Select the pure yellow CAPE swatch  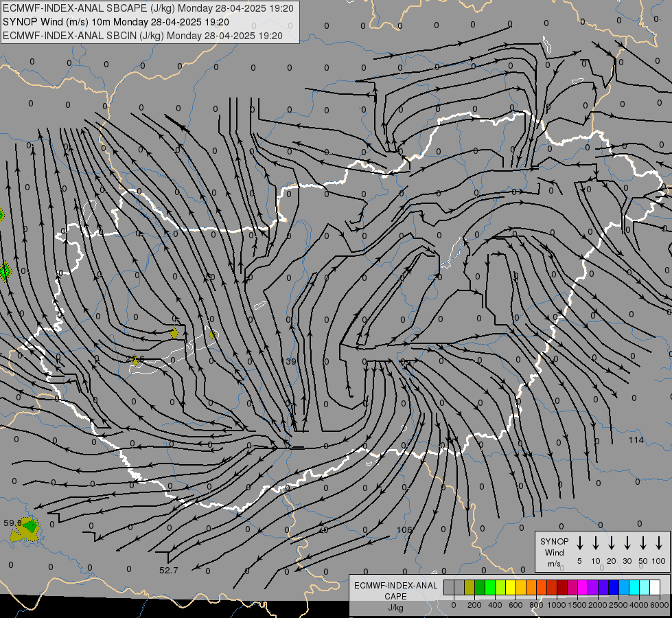point(511,587)
